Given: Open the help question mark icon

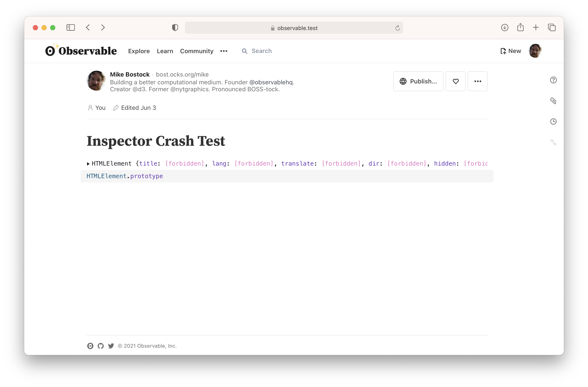Looking at the screenshot, I should click(x=553, y=80).
